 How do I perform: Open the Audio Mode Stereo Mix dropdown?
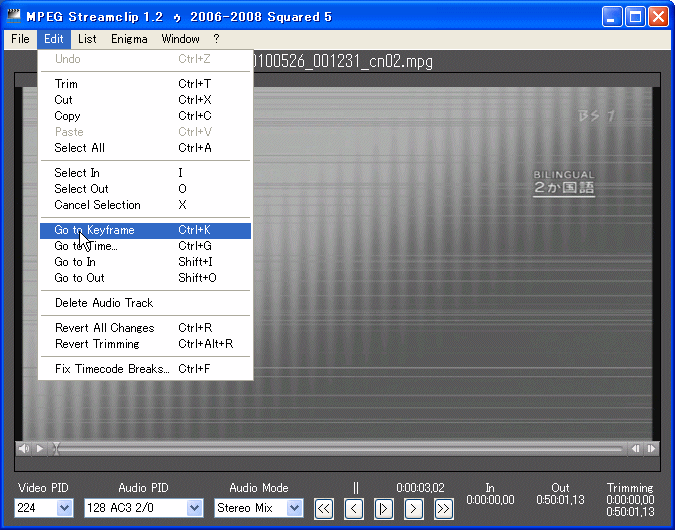coord(294,508)
